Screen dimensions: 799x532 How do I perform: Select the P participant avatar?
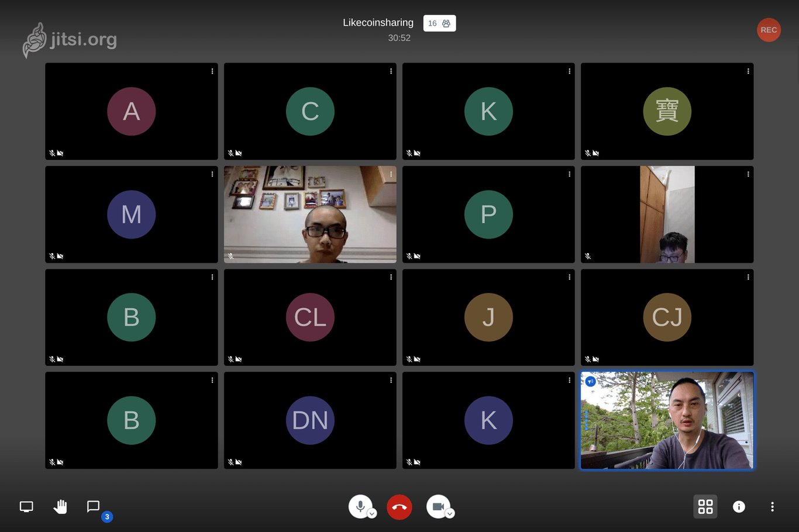point(488,214)
